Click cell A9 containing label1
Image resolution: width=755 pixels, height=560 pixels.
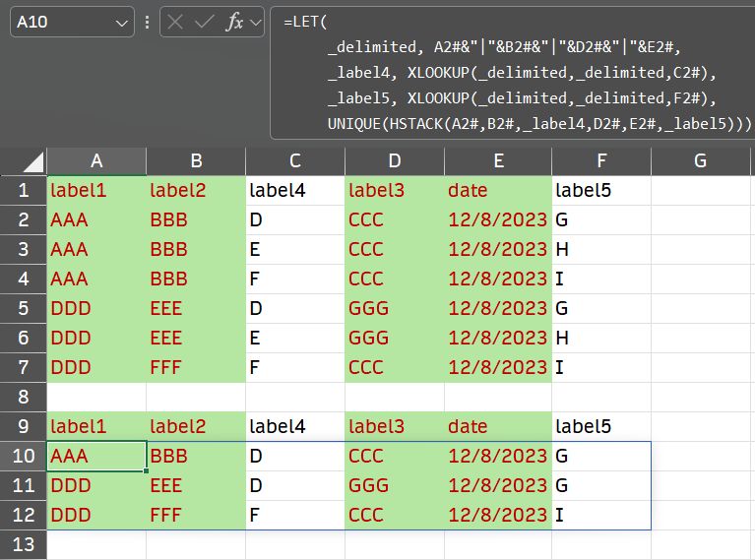tap(96, 426)
